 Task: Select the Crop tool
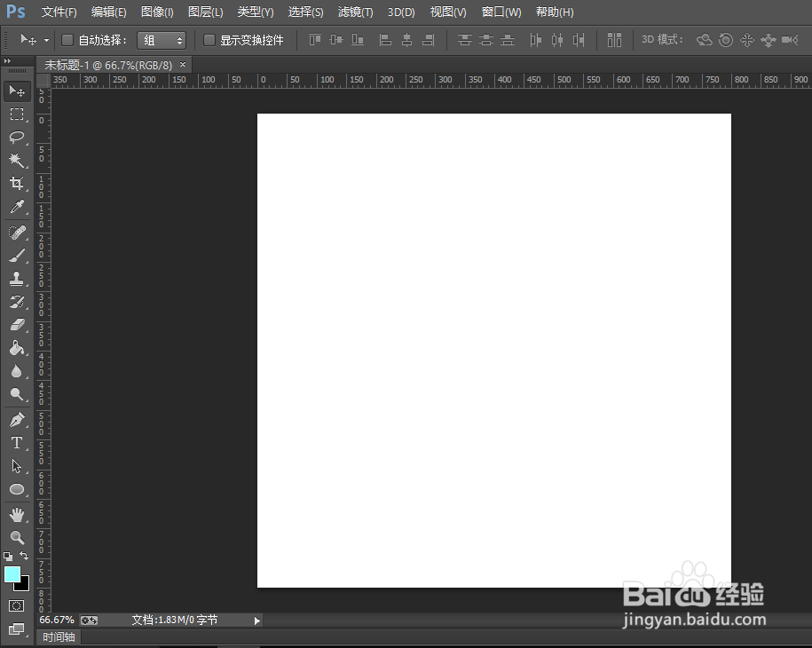17,184
